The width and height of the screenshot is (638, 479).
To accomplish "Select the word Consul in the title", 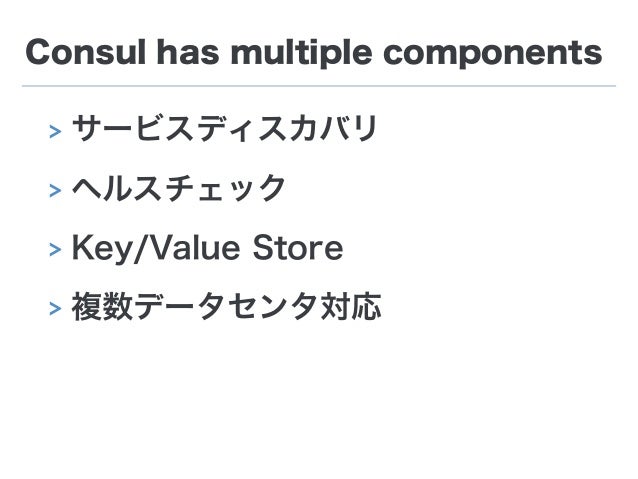I will [85, 52].
